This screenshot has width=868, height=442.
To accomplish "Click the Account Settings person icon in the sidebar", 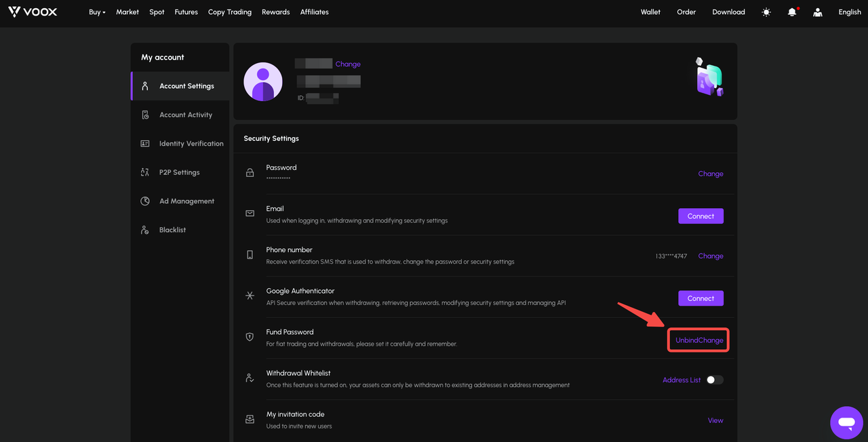I will click(144, 86).
